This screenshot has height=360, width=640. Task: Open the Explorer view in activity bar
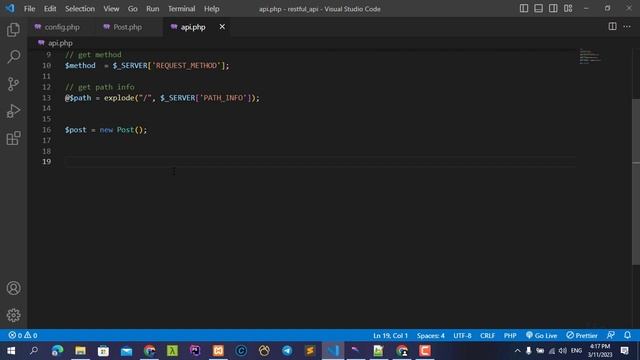(x=13, y=30)
